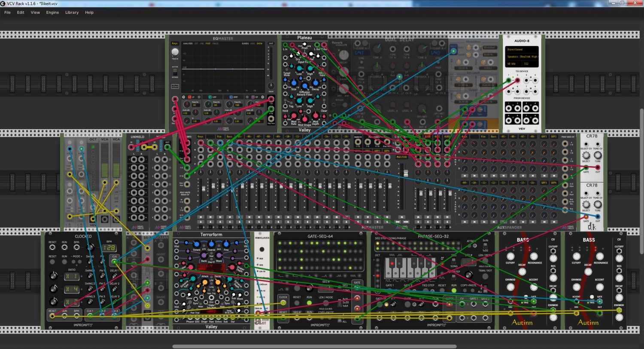Click the AUDIO-8 To Device jack 1
This screenshot has width=644, height=349.
pos(509,80)
